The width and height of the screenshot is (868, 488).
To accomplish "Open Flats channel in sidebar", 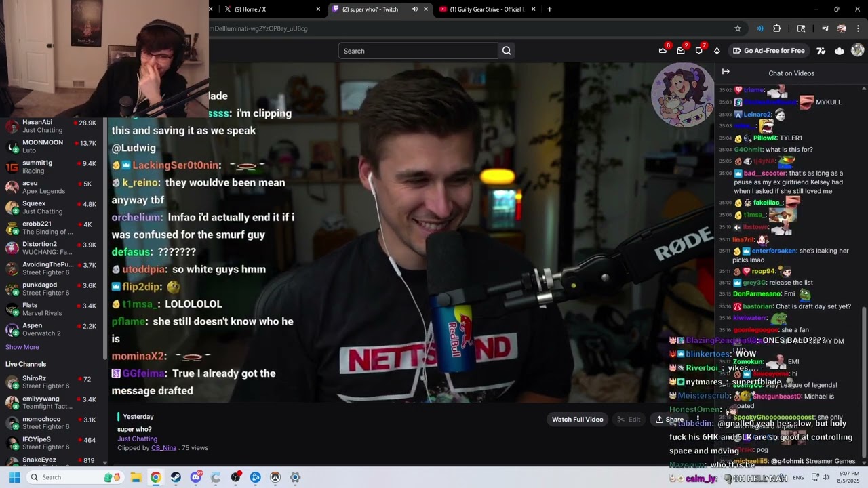I will click(52, 309).
